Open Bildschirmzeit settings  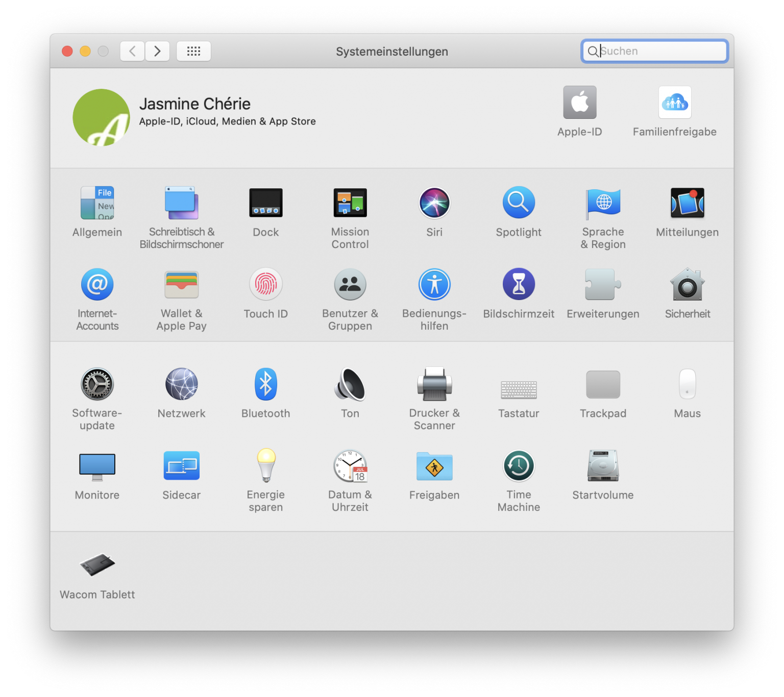pyautogui.click(x=519, y=285)
